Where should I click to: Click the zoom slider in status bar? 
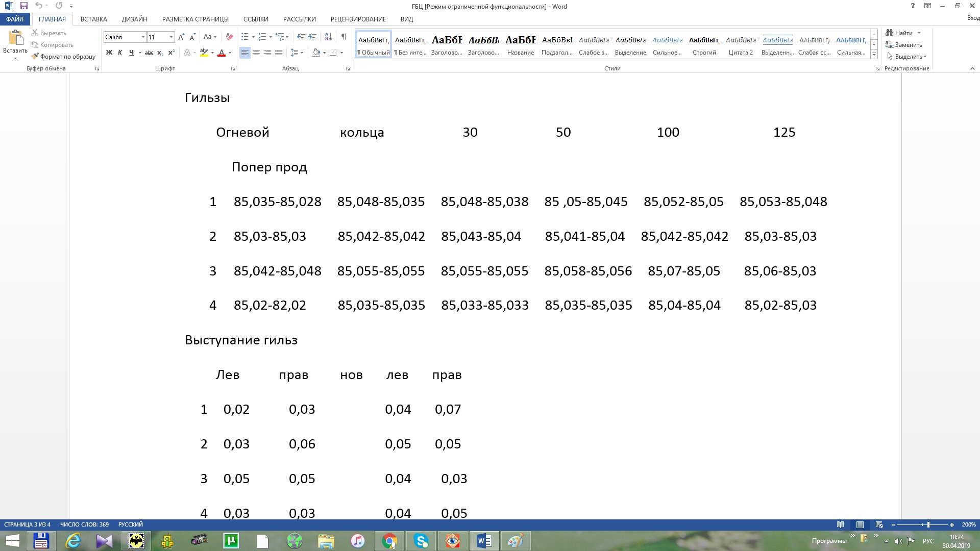[928, 524]
